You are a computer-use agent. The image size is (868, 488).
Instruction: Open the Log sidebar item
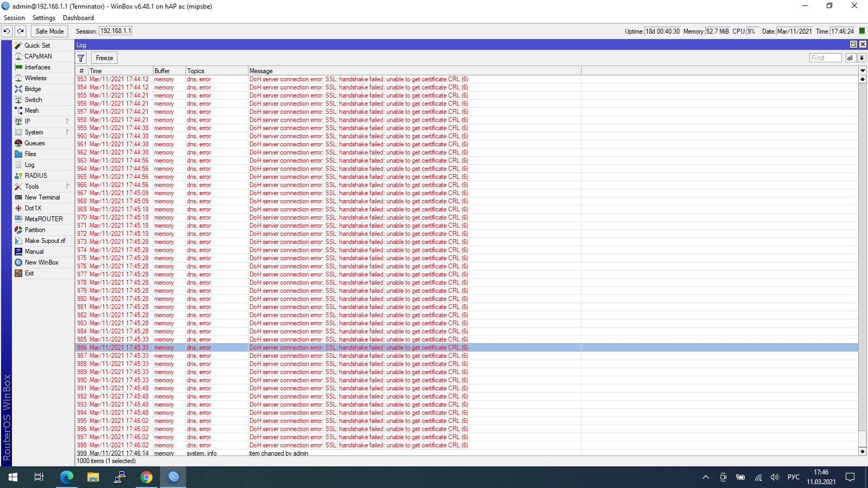tap(29, 165)
